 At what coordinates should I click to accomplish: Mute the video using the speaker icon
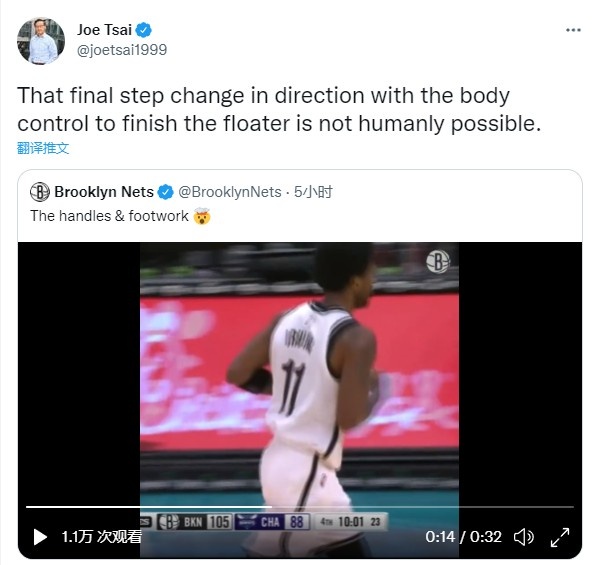pyautogui.click(x=524, y=537)
